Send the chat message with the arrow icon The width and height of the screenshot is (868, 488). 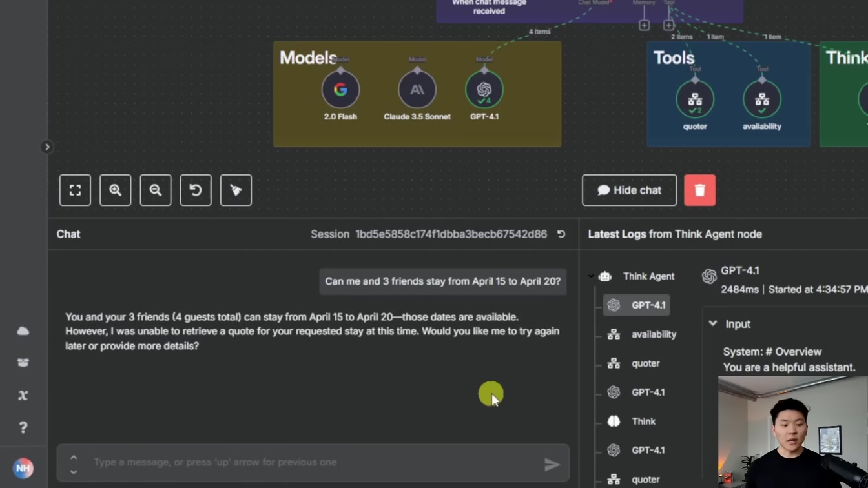tap(552, 464)
